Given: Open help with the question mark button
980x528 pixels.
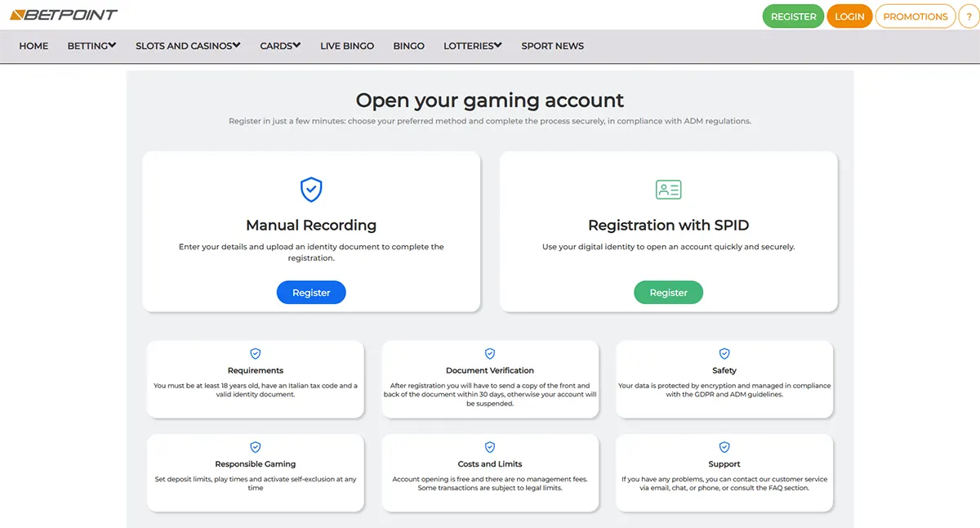Looking at the screenshot, I should pyautogui.click(x=969, y=16).
